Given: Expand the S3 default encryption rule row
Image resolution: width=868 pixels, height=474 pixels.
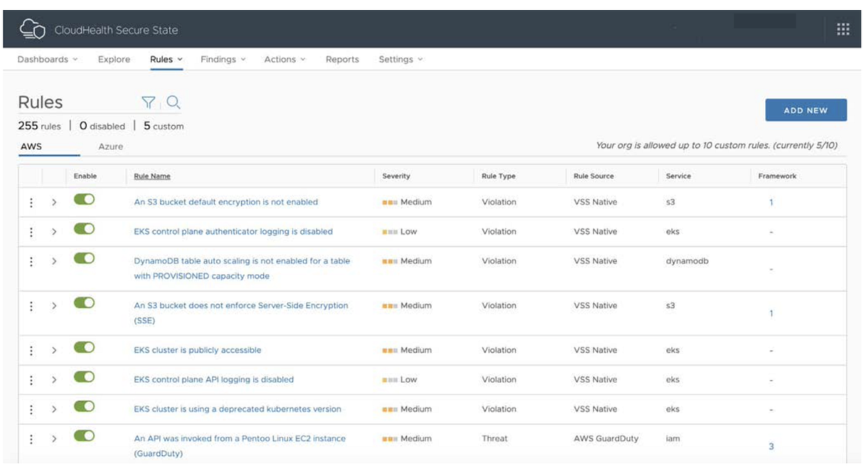Looking at the screenshot, I should pos(54,203).
